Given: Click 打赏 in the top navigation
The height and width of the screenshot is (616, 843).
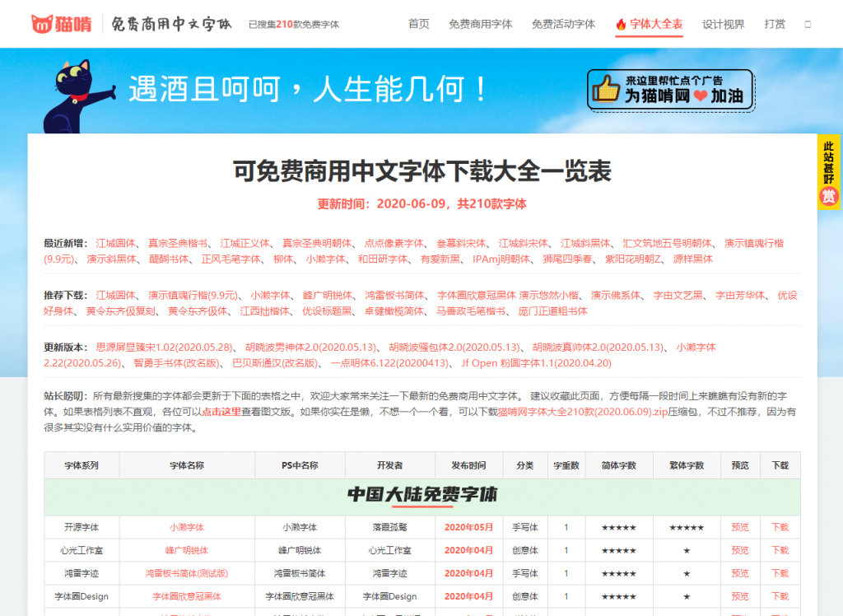Looking at the screenshot, I should (x=775, y=24).
